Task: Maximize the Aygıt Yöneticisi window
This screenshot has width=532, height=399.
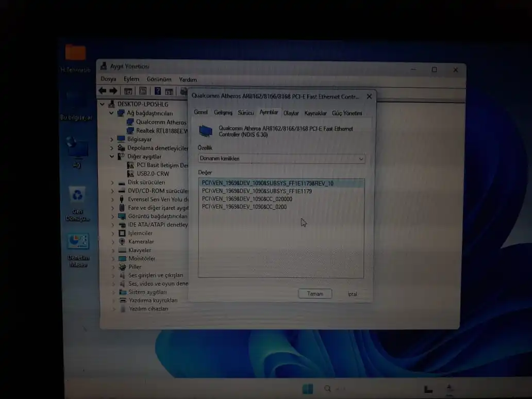Action: click(434, 70)
